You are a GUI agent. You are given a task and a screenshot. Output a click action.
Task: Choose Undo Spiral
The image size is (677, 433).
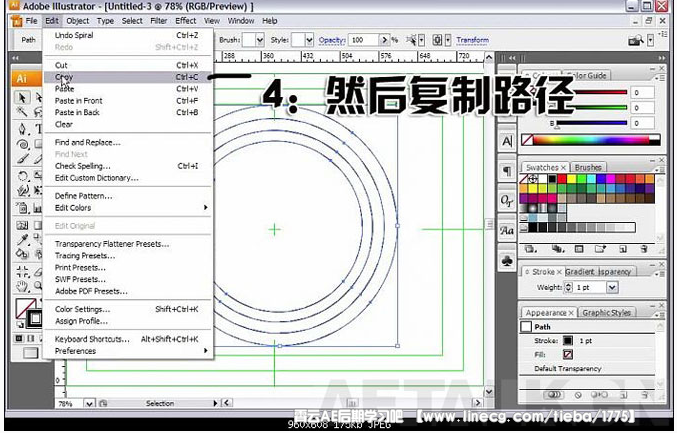coord(128,35)
